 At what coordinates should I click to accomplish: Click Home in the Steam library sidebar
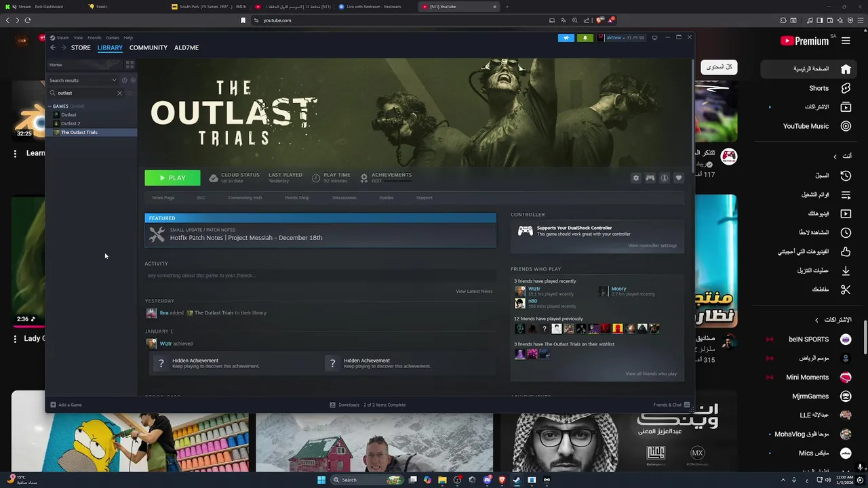(x=85, y=64)
